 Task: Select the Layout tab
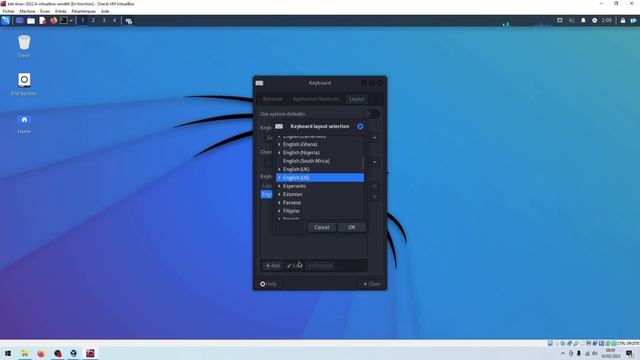(x=356, y=99)
